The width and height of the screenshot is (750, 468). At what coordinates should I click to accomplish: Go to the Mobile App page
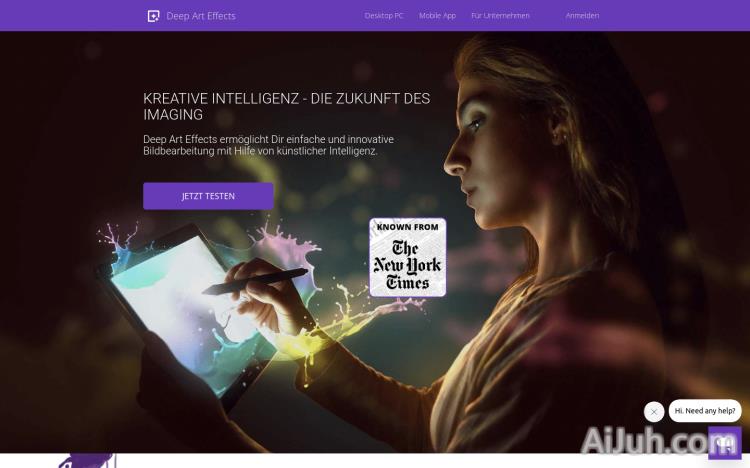[437, 16]
